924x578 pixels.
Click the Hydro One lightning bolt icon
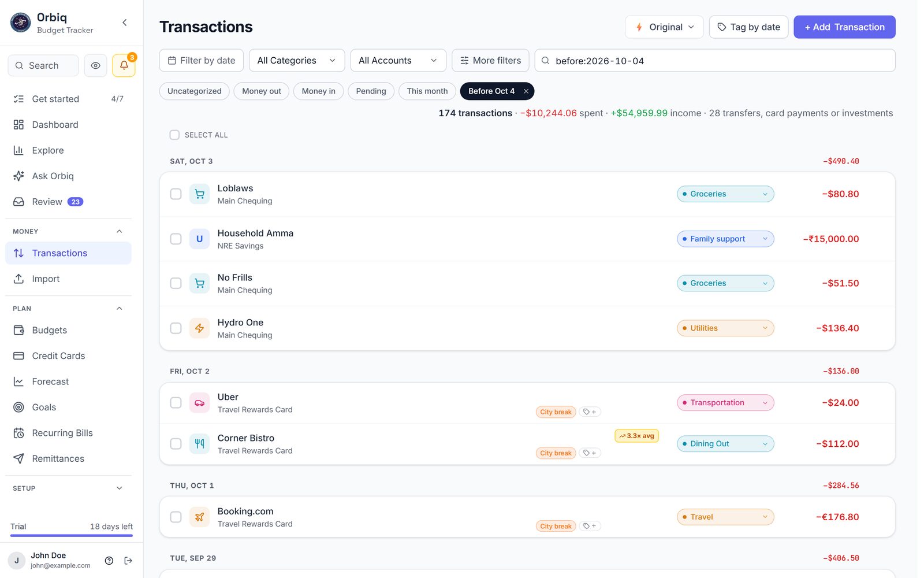click(x=199, y=328)
